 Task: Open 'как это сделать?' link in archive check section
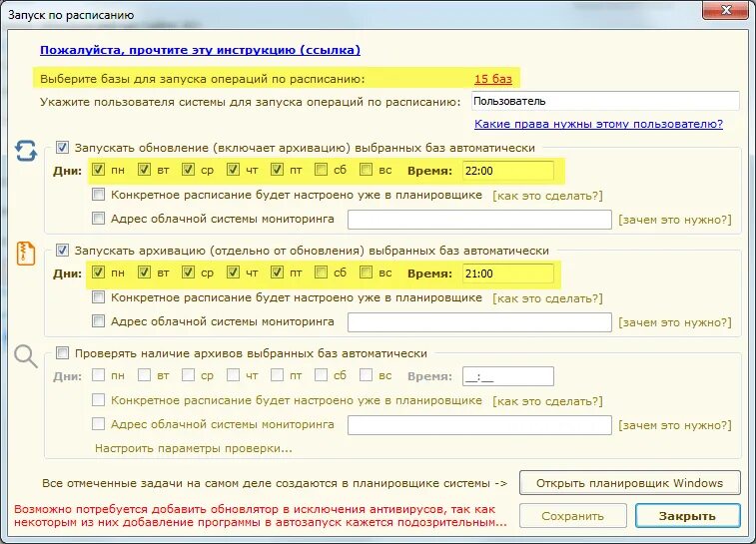547,401
